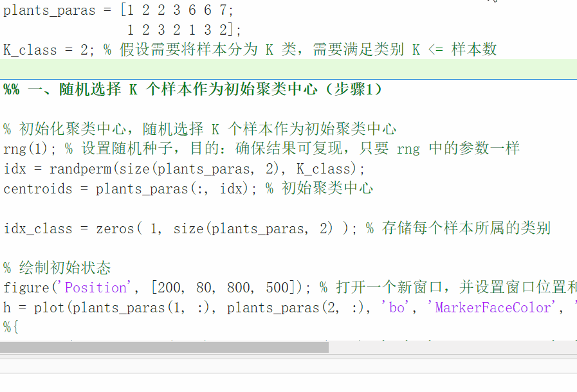Click the rng(1) function call
This screenshot has width=577, height=392.
(26, 149)
